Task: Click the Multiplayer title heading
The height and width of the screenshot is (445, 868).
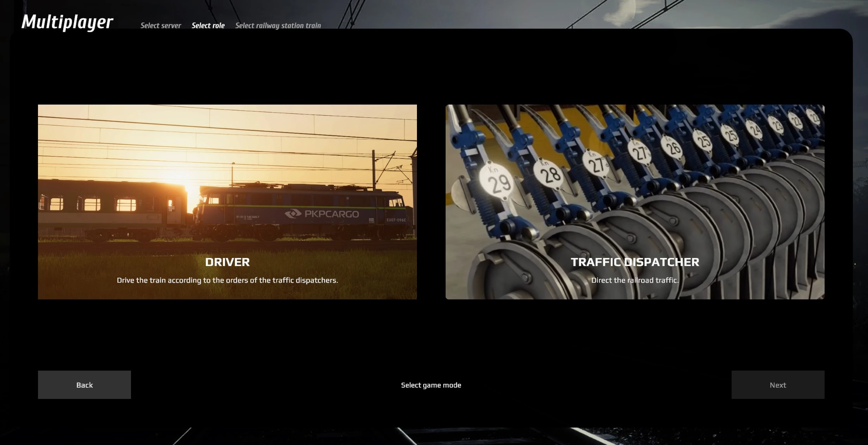Action: pos(67,22)
